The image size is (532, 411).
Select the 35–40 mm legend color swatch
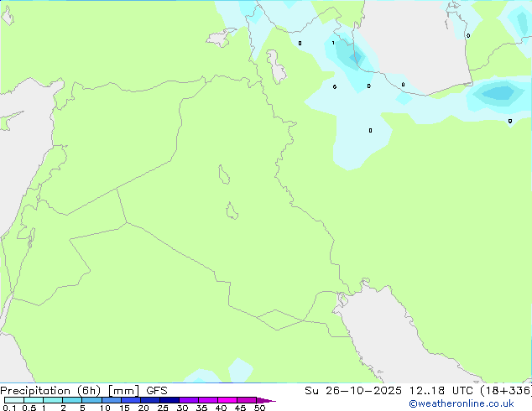pos(208,400)
